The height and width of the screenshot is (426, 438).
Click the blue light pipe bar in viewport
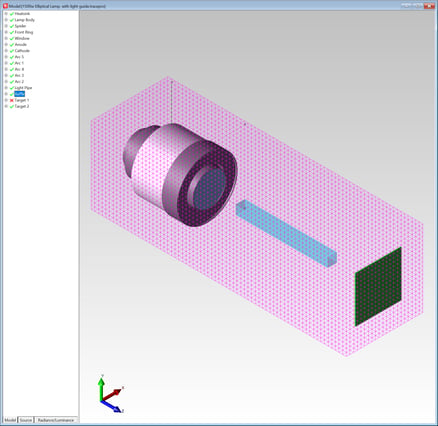pos(286,233)
